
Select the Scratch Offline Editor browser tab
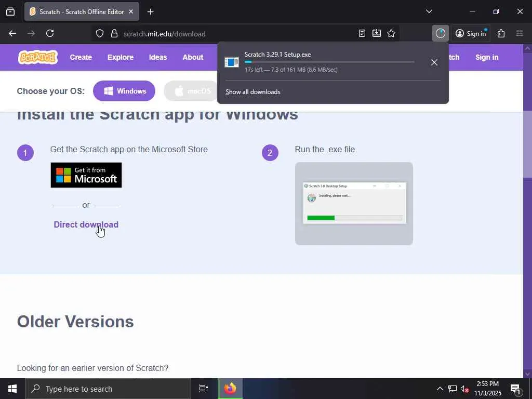tap(82, 11)
